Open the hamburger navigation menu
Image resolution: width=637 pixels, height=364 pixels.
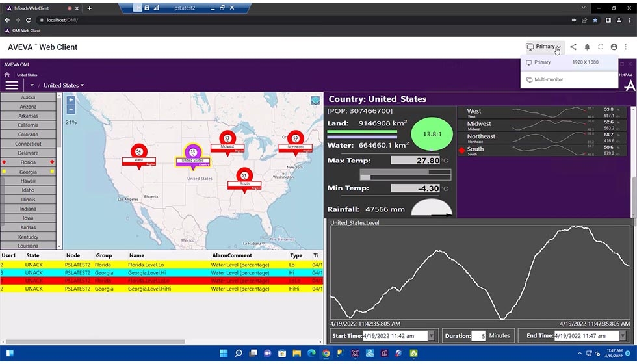(x=12, y=85)
